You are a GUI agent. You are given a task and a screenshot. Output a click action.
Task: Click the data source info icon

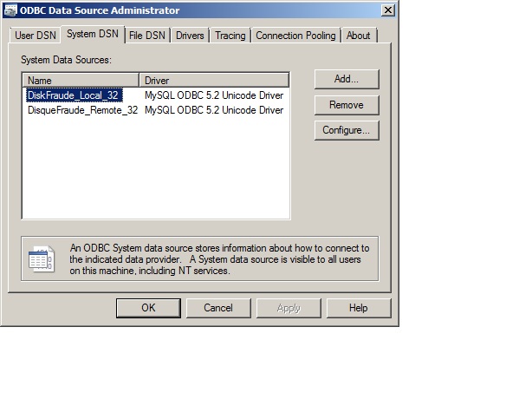[41, 258]
